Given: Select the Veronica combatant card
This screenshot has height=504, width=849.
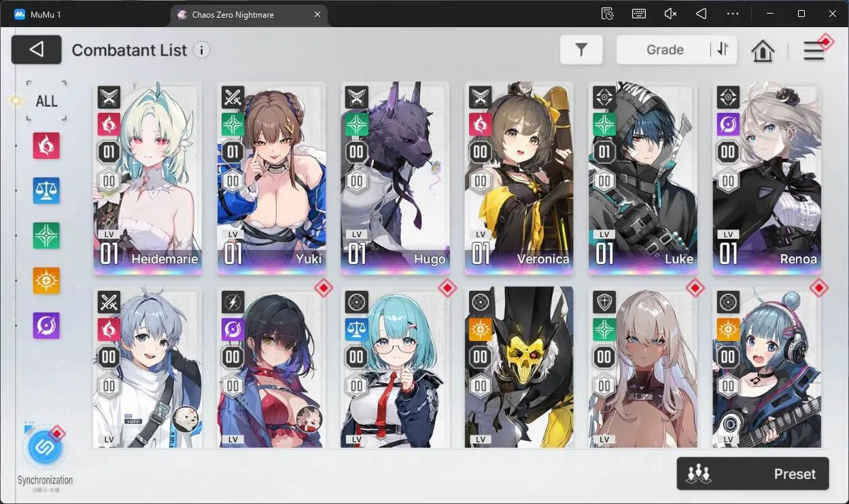Looking at the screenshot, I should [x=519, y=178].
